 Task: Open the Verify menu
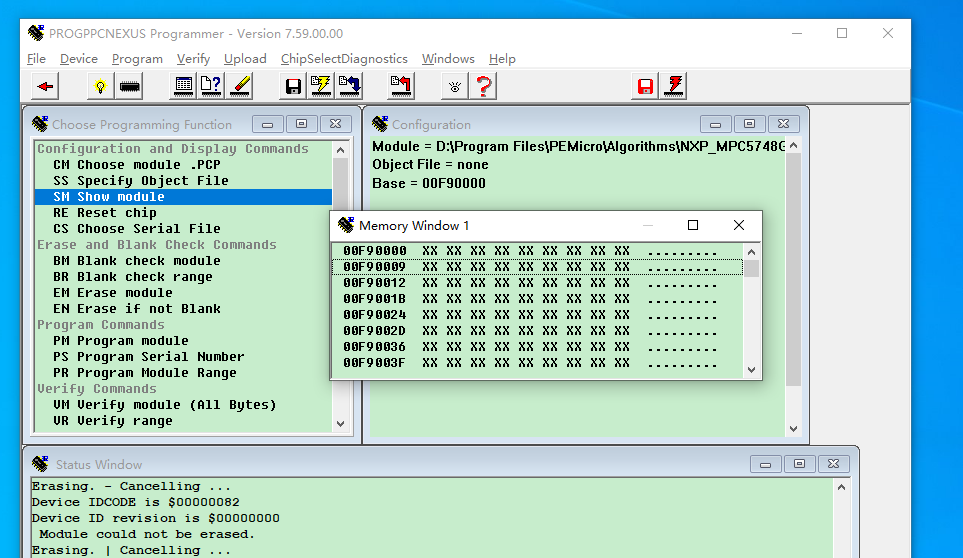point(193,58)
